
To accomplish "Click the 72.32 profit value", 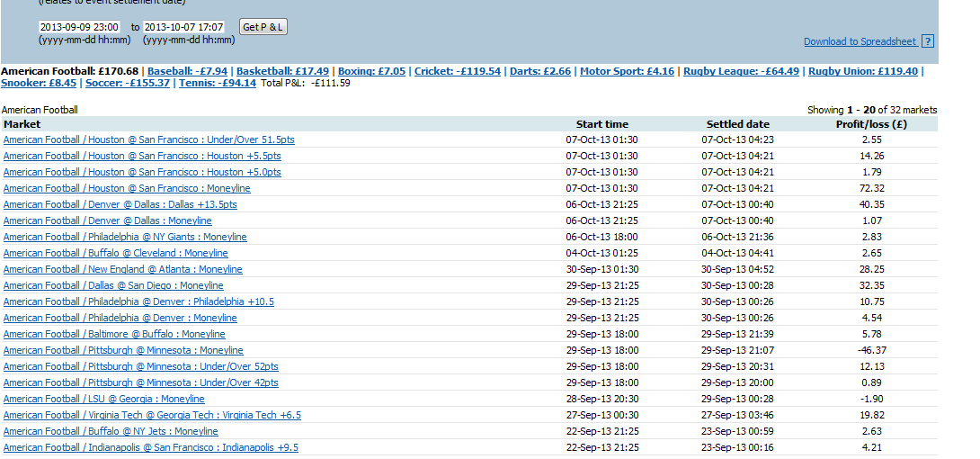I will (x=871, y=188).
